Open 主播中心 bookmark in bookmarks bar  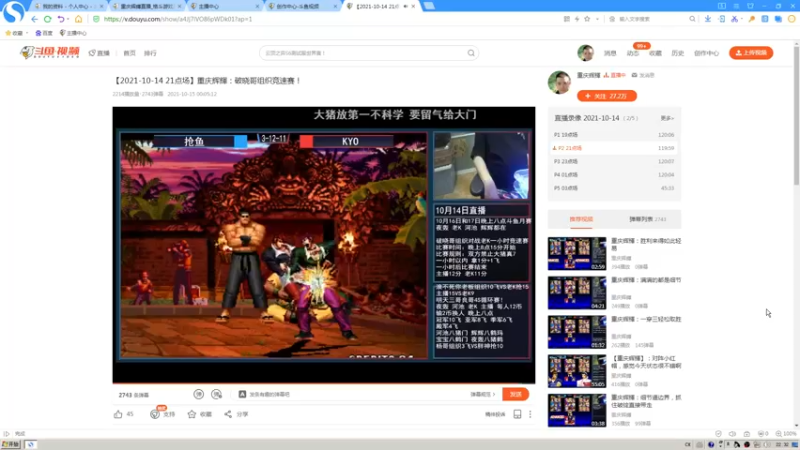[x=73, y=33]
